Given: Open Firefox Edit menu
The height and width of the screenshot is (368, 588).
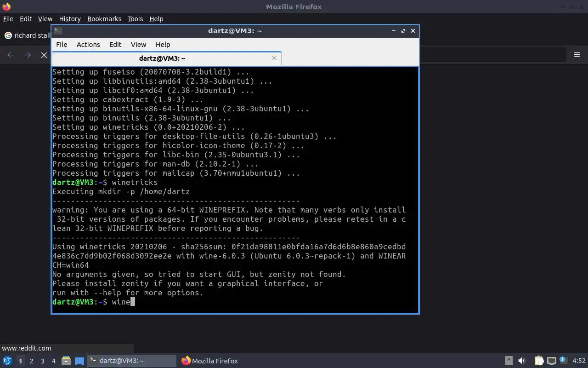Looking at the screenshot, I should 26,19.
